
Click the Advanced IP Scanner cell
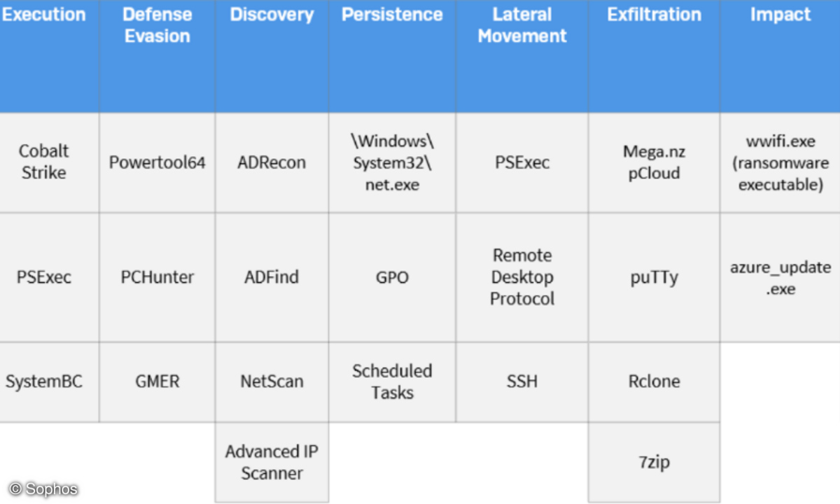point(272,462)
